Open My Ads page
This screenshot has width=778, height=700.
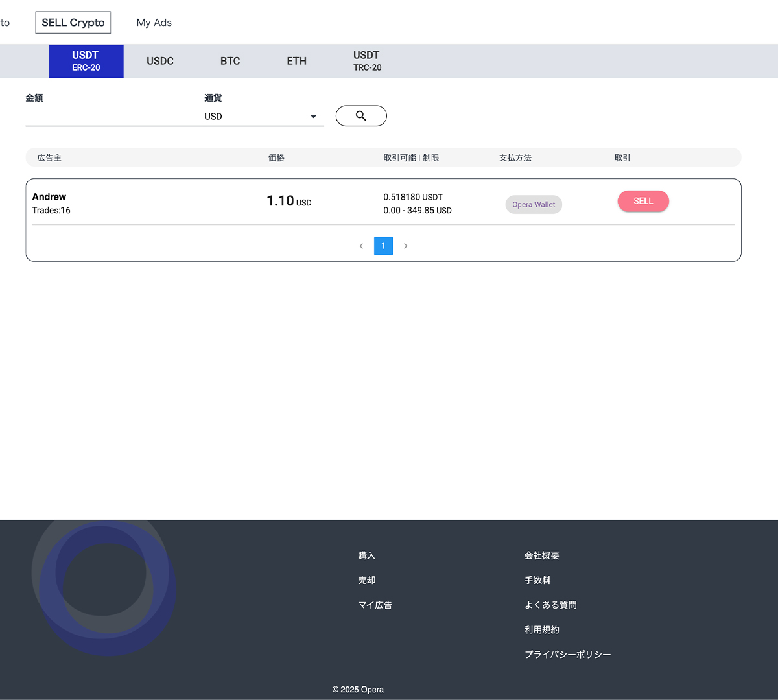[154, 23]
